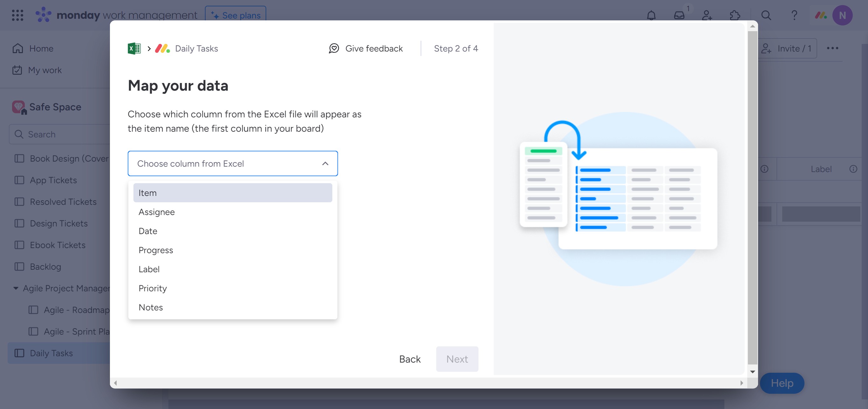
Task: Click the dialog horizontal scrollbar
Action: tap(428, 383)
